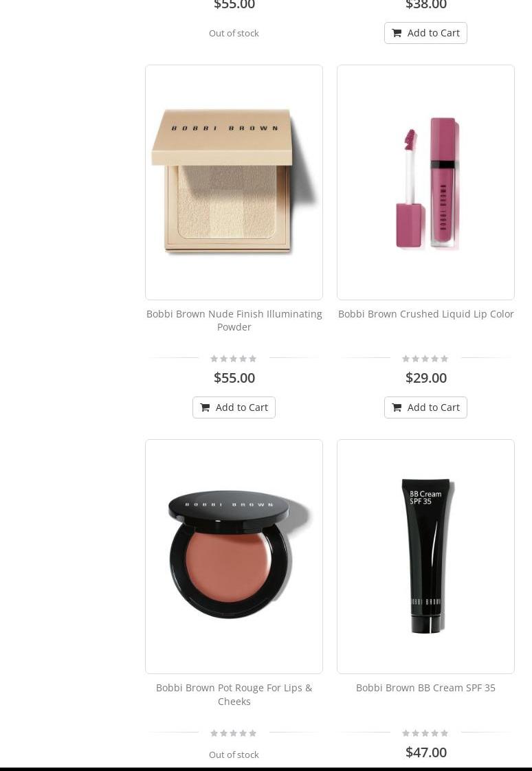This screenshot has width=532, height=771.
Task: Click star rating of BB Cream SPF 35
Action: pos(425,733)
